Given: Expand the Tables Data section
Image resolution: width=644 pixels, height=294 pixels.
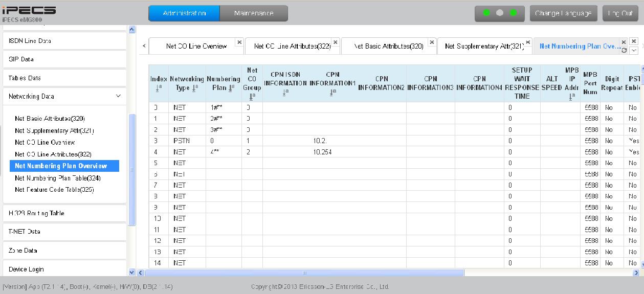Looking at the screenshot, I should (x=64, y=78).
